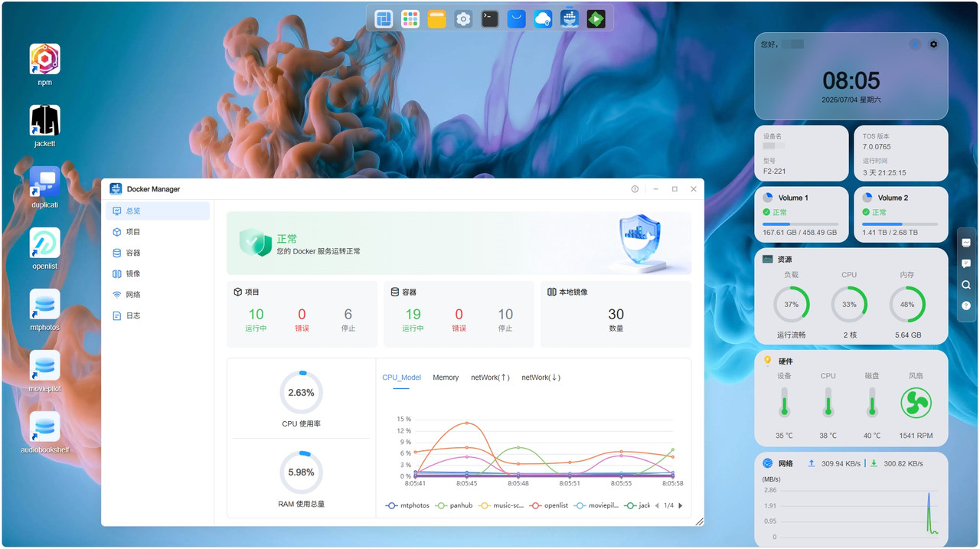Click the blue round icon in greeting widget
980x549 pixels.
click(x=915, y=44)
